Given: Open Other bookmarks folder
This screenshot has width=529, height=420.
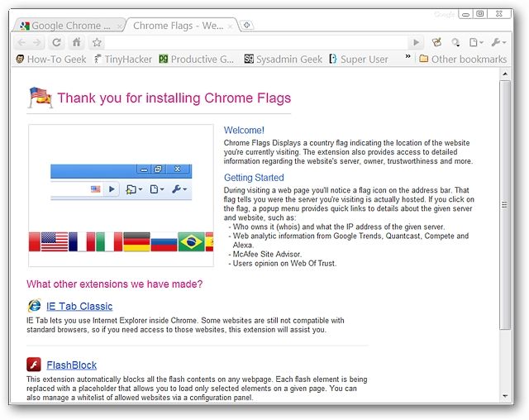Looking at the screenshot, I should click(463, 60).
